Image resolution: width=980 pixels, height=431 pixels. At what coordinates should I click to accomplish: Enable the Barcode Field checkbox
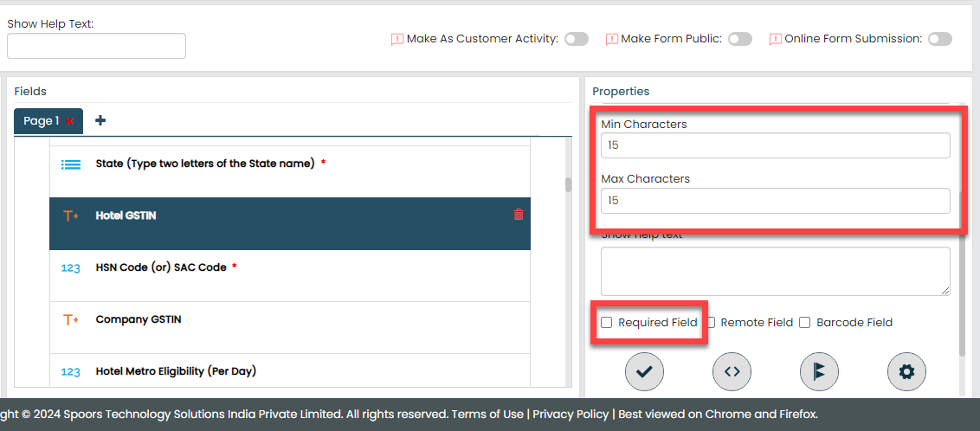tap(805, 323)
